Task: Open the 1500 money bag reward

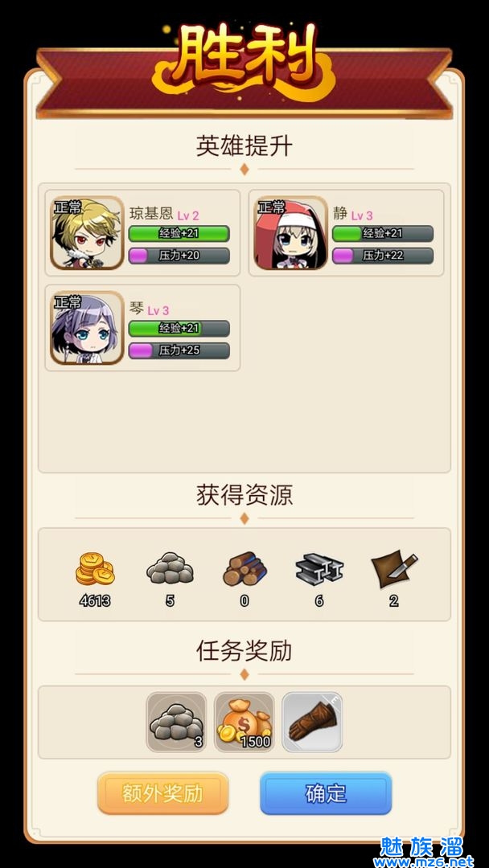Action: point(244,722)
